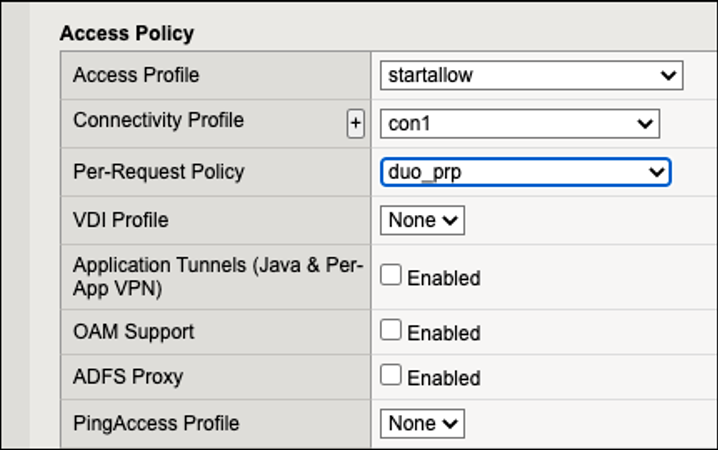Open the Connectivity Profile con1 dropdown
The width and height of the screenshot is (718, 450).
pyautogui.click(x=519, y=124)
